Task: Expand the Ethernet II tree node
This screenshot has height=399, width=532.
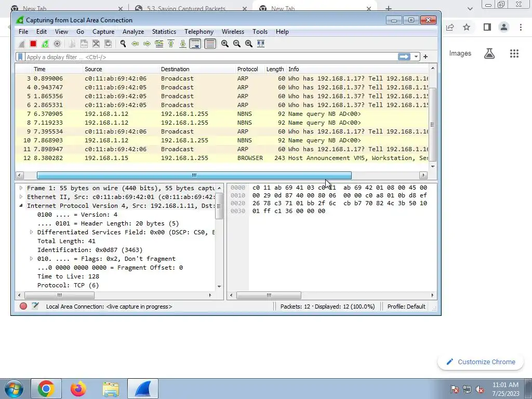Action: point(21,196)
